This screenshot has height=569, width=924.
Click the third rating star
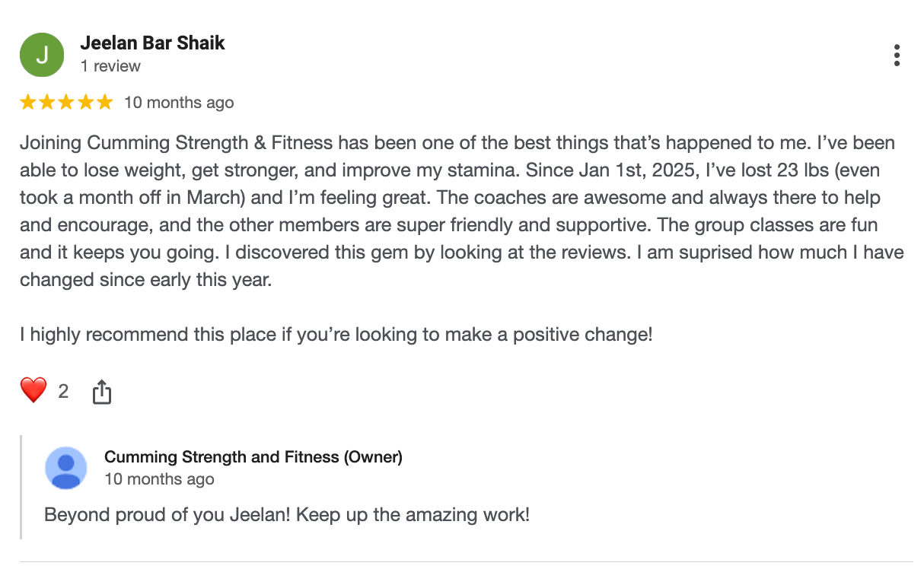point(66,103)
